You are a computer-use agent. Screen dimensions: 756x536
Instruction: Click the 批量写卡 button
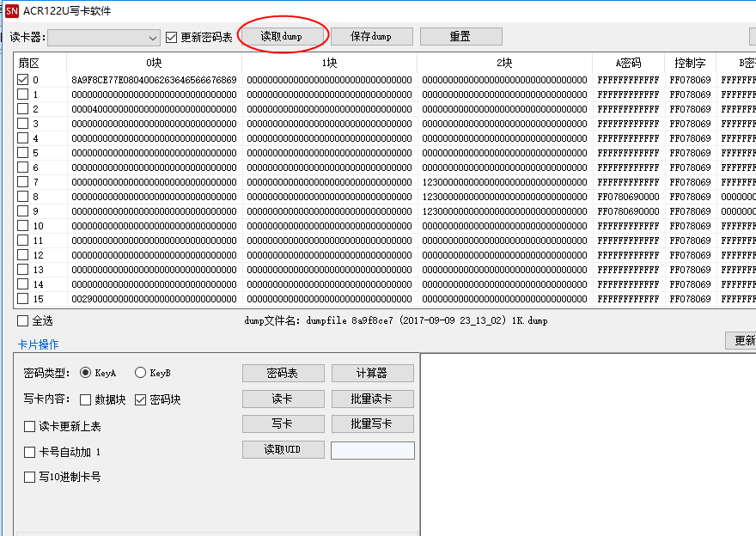click(x=372, y=423)
